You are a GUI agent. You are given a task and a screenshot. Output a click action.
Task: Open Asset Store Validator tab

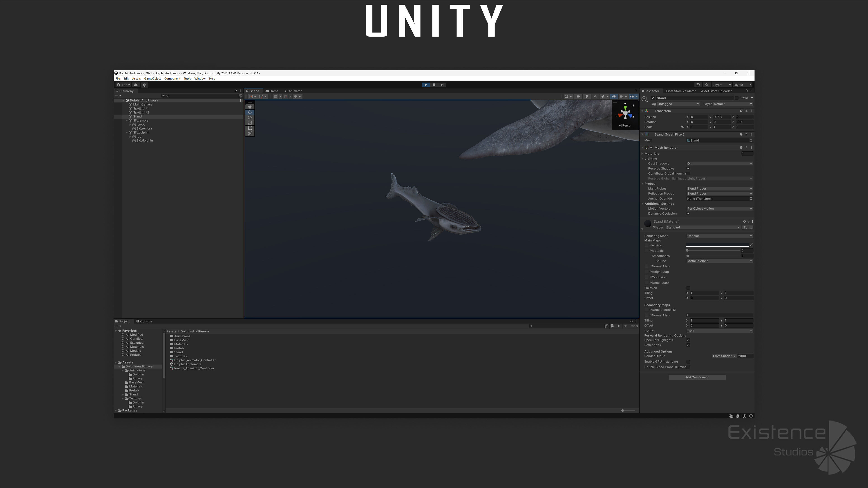[x=680, y=91]
